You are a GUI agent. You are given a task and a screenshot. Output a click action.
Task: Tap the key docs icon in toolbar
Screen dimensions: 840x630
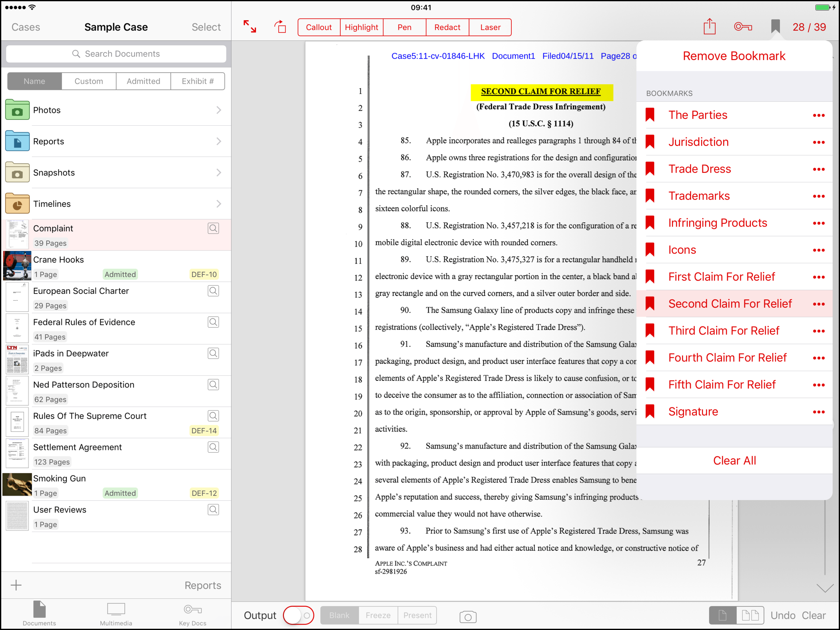743,27
